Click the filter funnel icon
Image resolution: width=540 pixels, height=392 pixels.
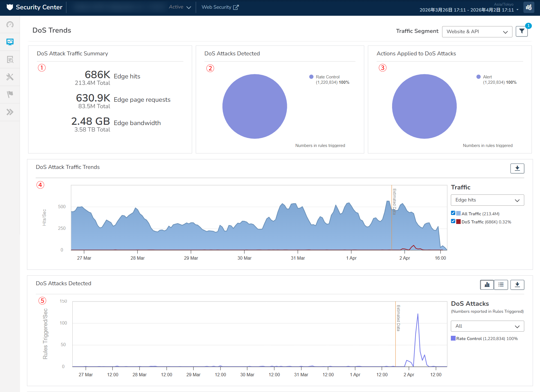click(521, 31)
